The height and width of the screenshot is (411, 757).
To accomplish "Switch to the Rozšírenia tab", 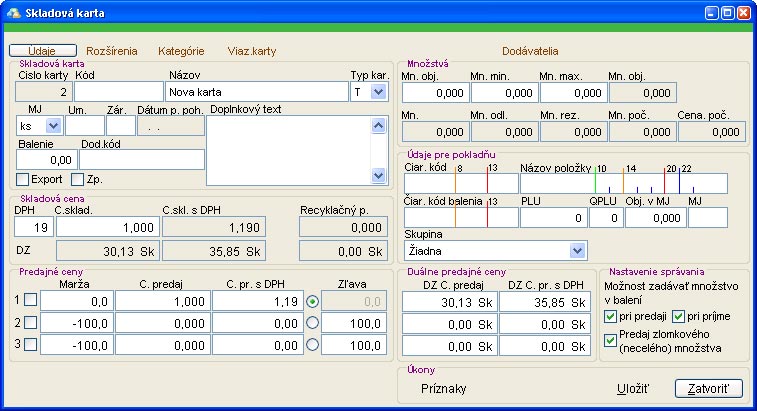I will [111, 50].
